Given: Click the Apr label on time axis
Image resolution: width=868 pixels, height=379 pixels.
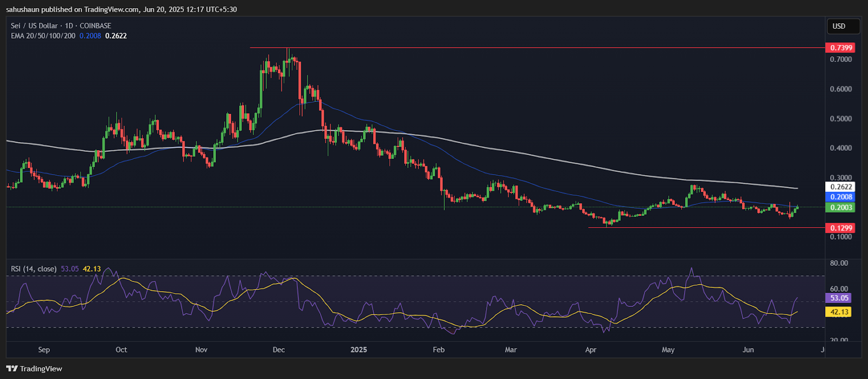Looking at the screenshot, I should [x=591, y=350].
